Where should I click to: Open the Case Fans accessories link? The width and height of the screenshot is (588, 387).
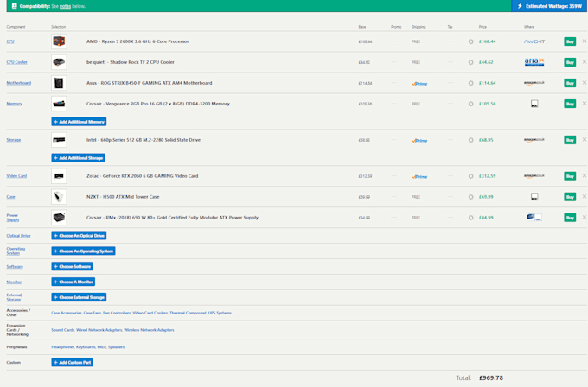point(93,313)
